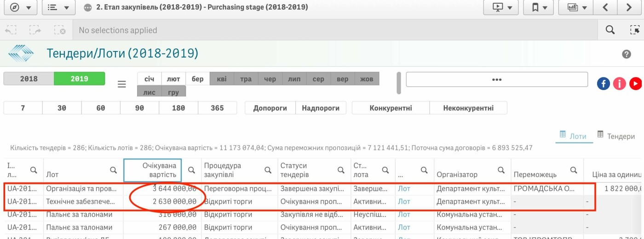Search in the Лот column
The width and height of the screenshot is (644, 239).
[114, 170]
